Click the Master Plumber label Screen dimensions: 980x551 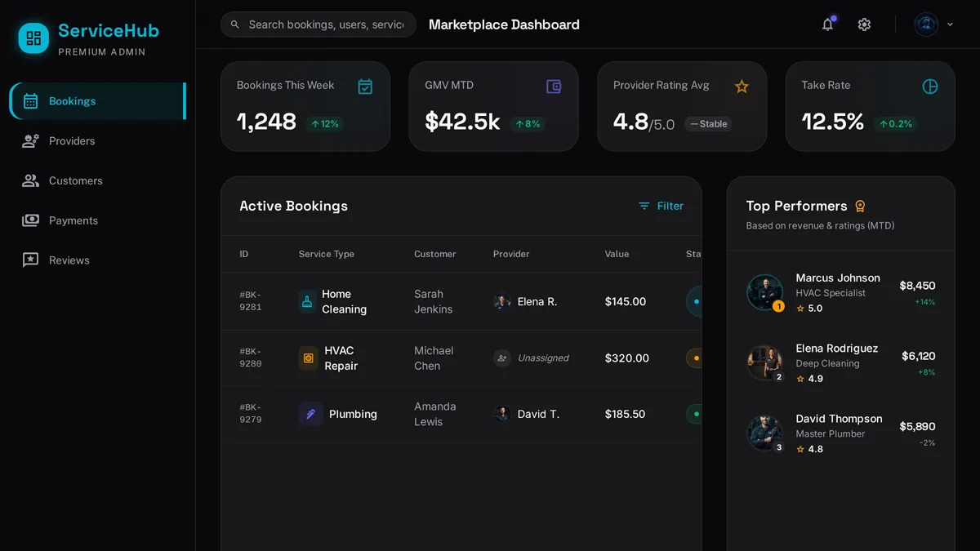pyautogui.click(x=831, y=433)
